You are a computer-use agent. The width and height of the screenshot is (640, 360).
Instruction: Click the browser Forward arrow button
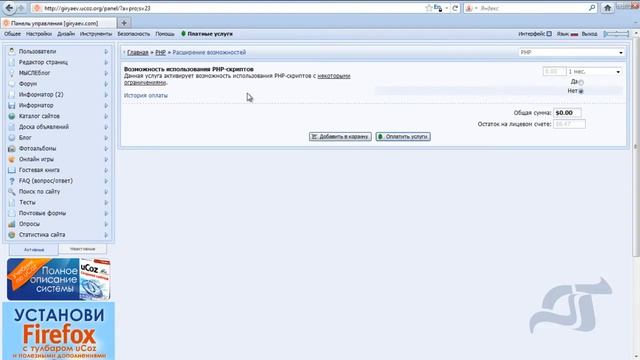[21, 8]
